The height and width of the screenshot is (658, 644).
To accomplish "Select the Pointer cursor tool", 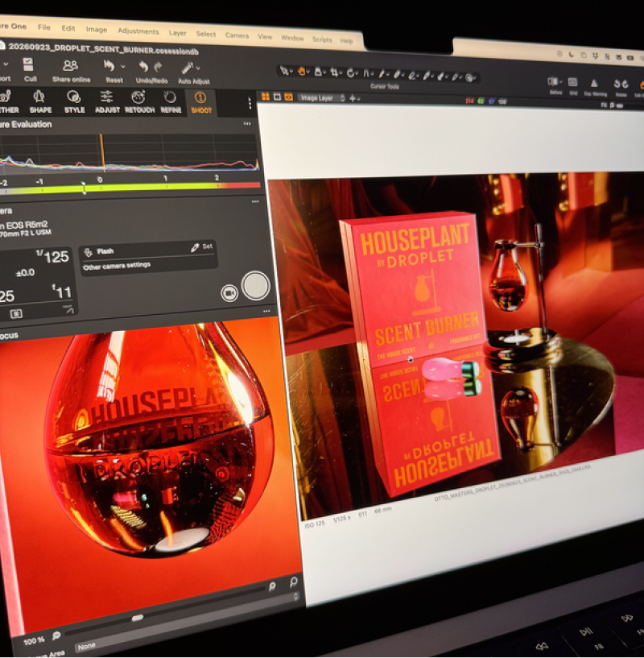I will point(284,71).
